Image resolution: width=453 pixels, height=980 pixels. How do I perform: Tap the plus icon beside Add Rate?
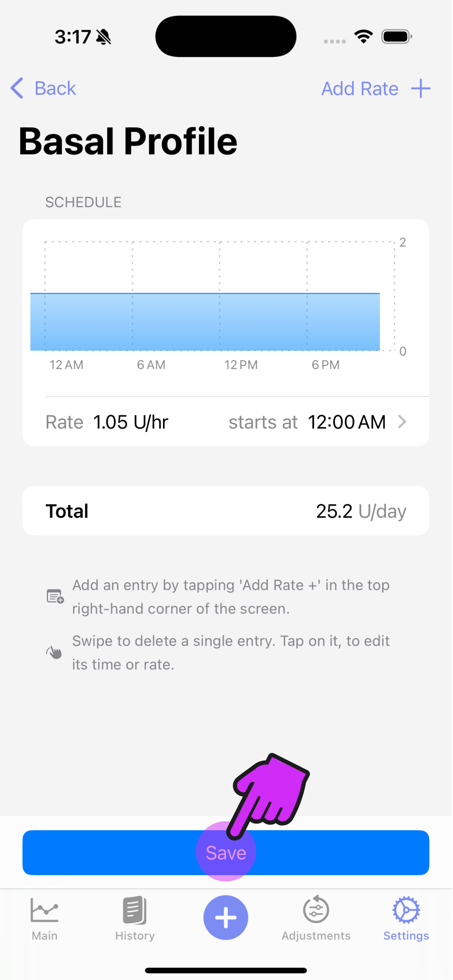point(420,89)
